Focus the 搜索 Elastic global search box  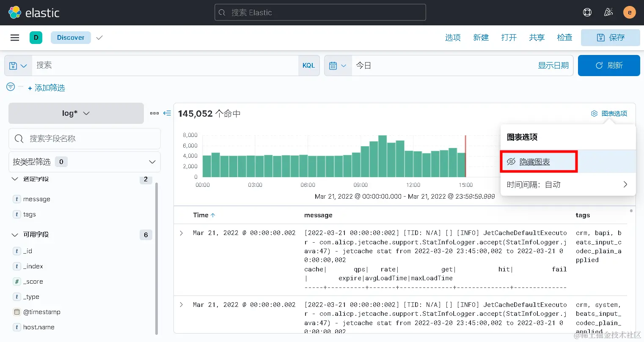tap(320, 12)
